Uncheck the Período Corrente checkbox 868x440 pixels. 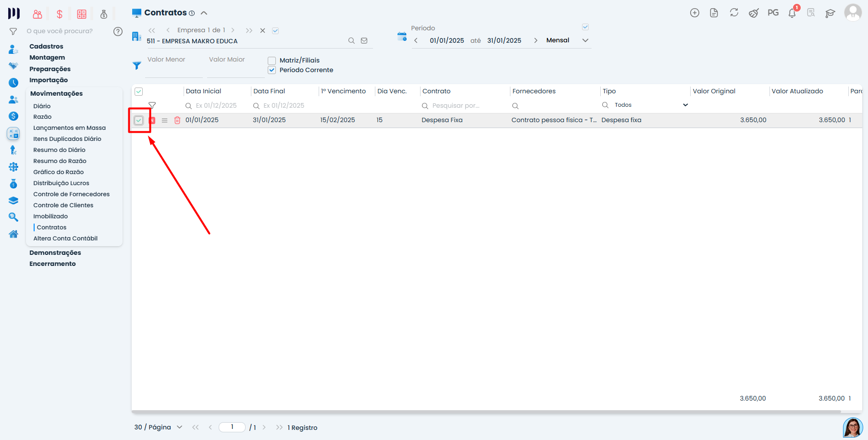pyautogui.click(x=272, y=70)
